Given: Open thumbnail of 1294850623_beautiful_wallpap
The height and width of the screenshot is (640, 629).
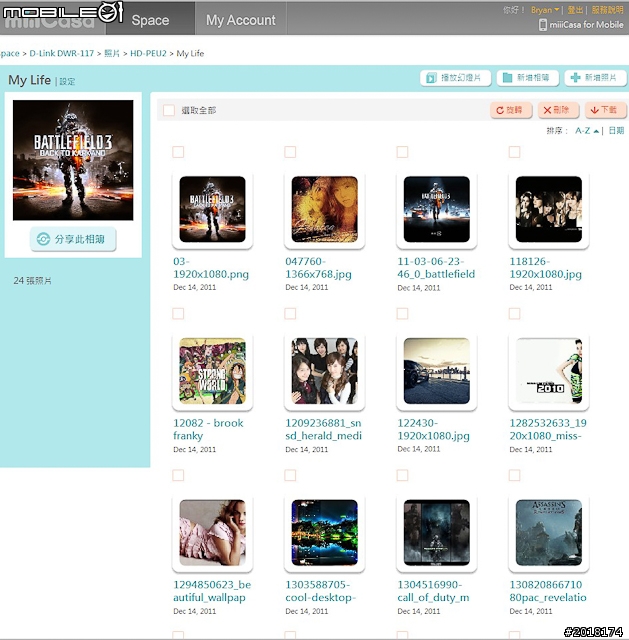Looking at the screenshot, I should click(x=213, y=533).
